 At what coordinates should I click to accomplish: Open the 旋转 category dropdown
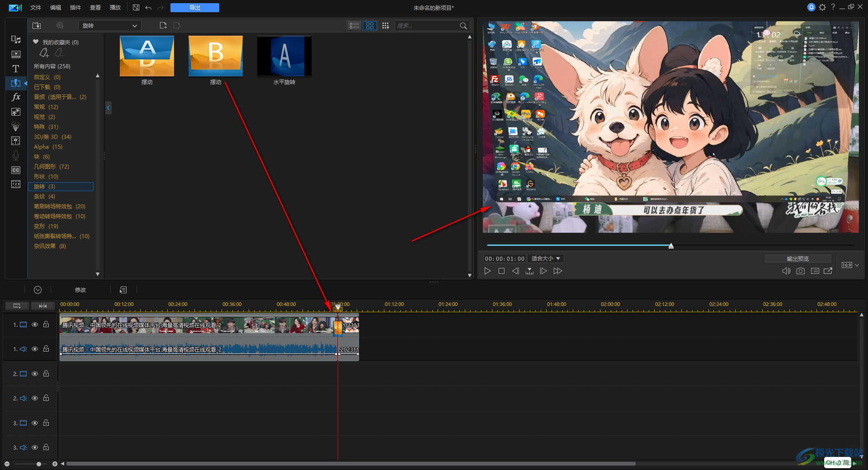click(110, 26)
